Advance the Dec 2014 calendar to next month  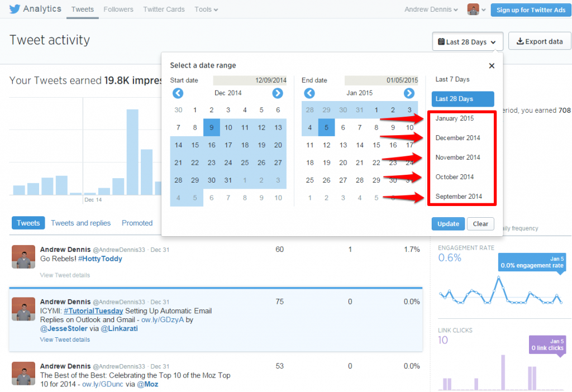[x=278, y=93]
